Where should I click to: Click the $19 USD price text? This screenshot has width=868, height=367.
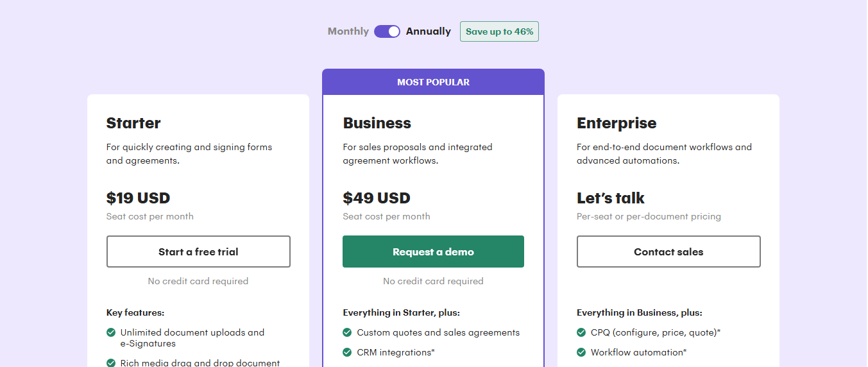click(138, 198)
